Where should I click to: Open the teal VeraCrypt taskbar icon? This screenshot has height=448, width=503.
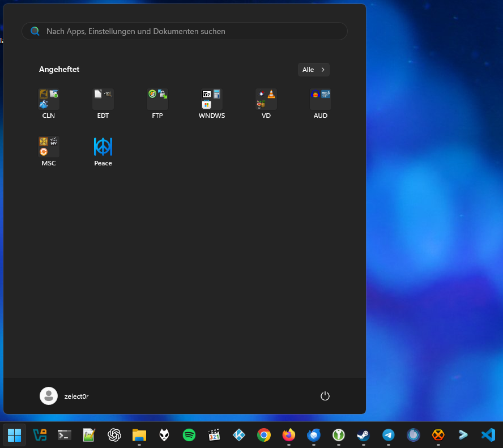point(40,435)
